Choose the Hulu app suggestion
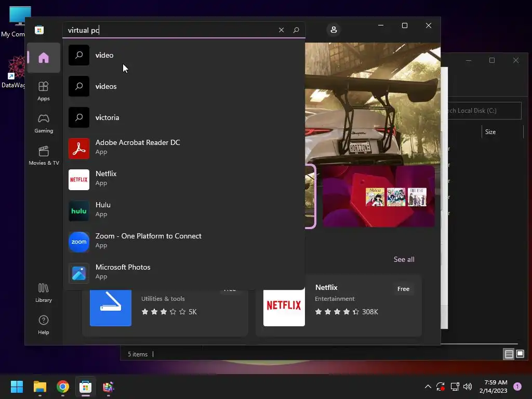This screenshot has height=399, width=532. coord(184,211)
